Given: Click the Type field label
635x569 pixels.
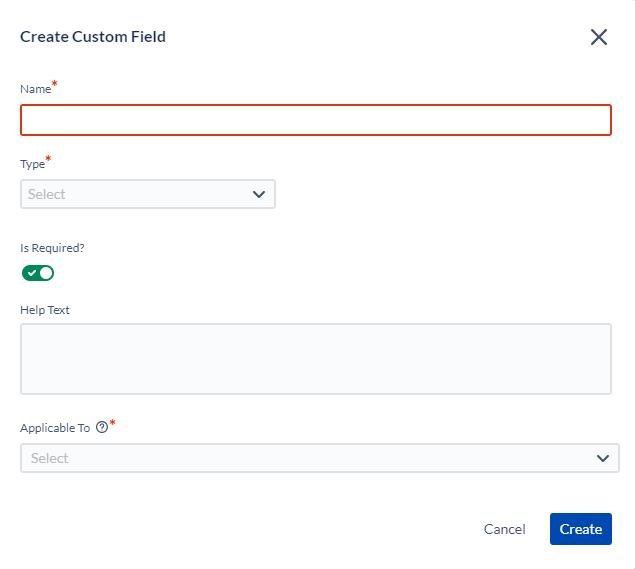Looking at the screenshot, I should click(32, 164).
